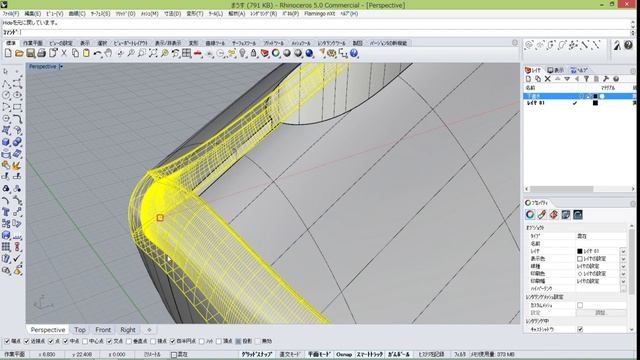640x360 pixels.
Task: Open the Perspective viewport title dropdown arrow
Action: pos(61,67)
